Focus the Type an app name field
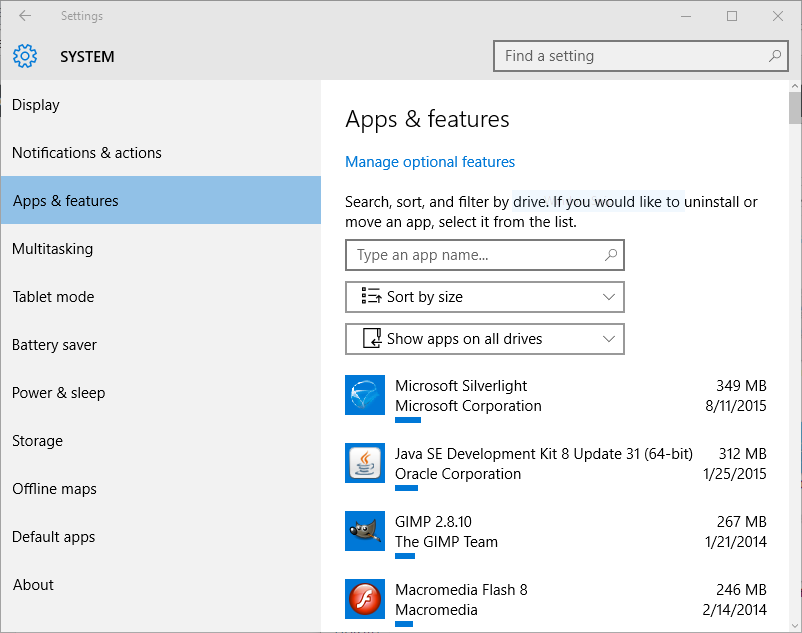 coord(485,255)
